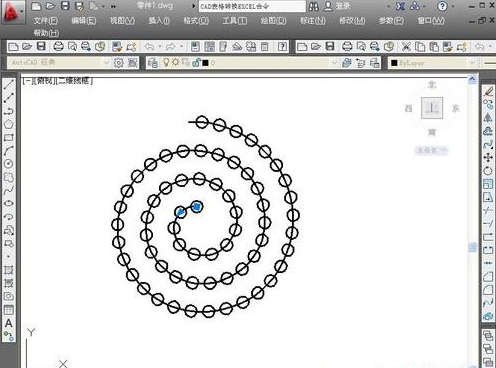
Task: Expand the quick access toolbar overflow arrows
Action: pos(113,6)
